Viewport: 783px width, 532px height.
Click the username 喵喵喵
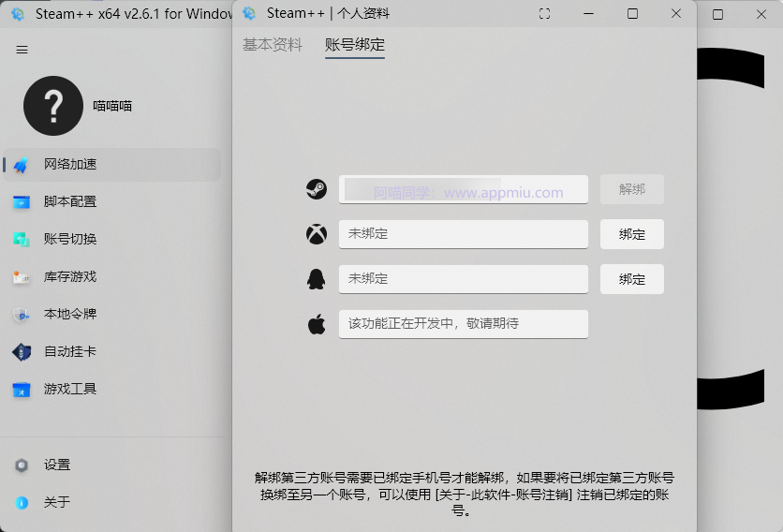(x=112, y=106)
